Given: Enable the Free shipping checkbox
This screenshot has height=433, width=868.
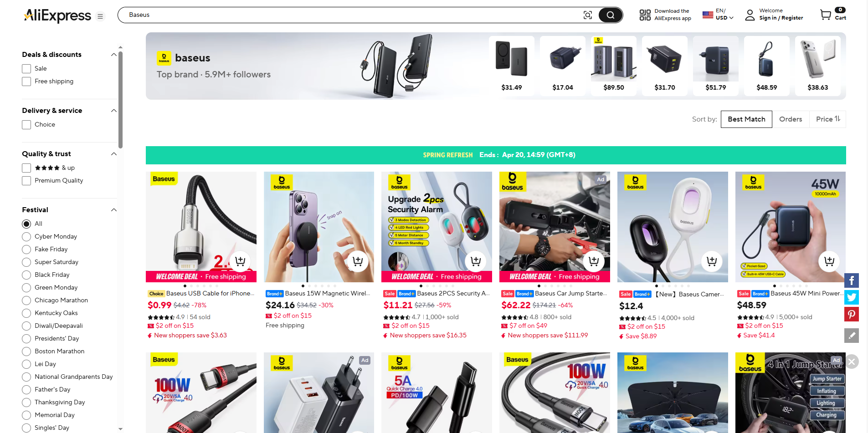Looking at the screenshot, I should point(26,82).
